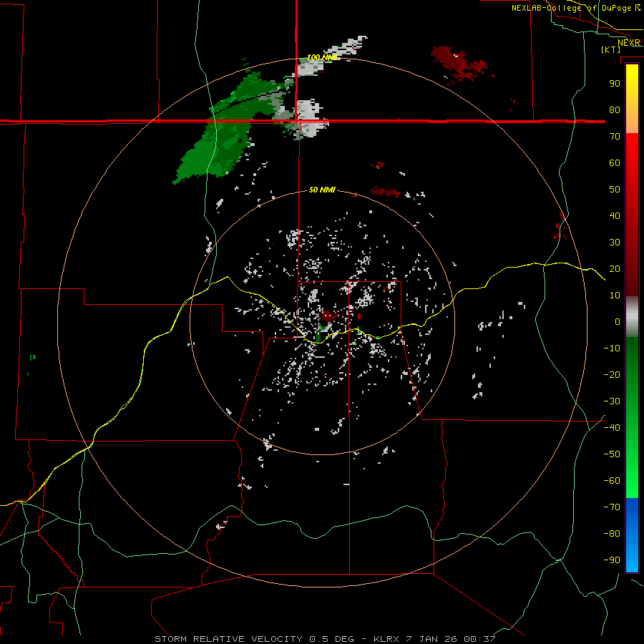Click the -60 scale label

pyautogui.click(x=612, y=481)
